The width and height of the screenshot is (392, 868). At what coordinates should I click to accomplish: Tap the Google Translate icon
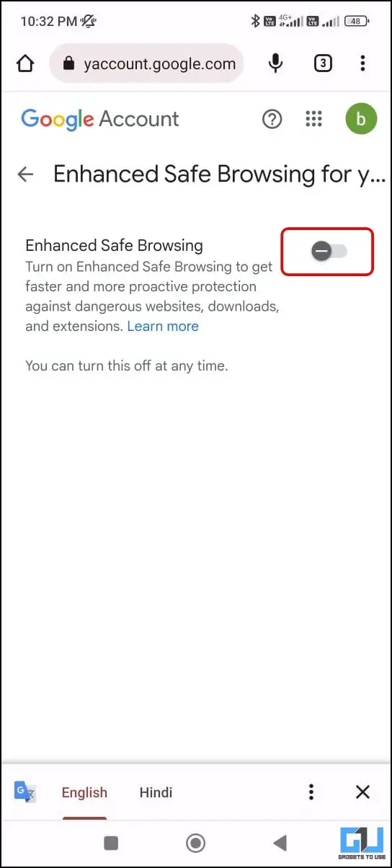[25, 792]
